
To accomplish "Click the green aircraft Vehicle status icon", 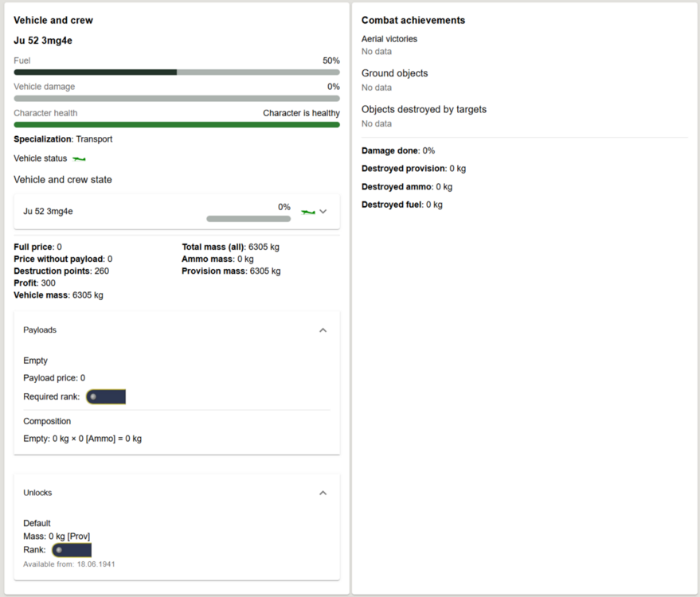I will (79, 159).
